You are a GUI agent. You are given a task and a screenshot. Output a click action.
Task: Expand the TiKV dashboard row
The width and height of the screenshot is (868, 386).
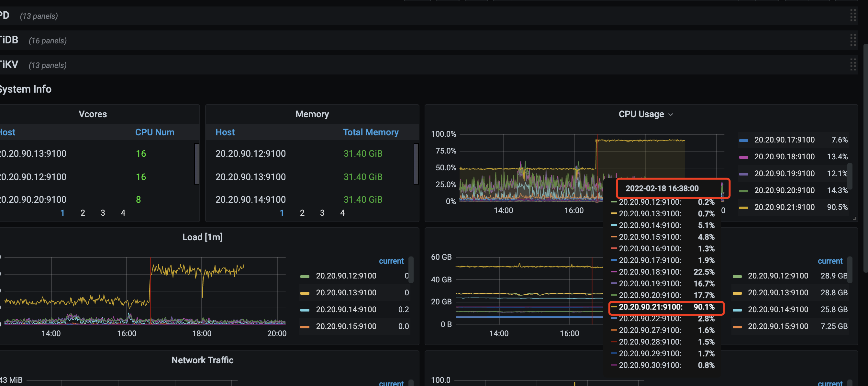(x=9, y=65)
